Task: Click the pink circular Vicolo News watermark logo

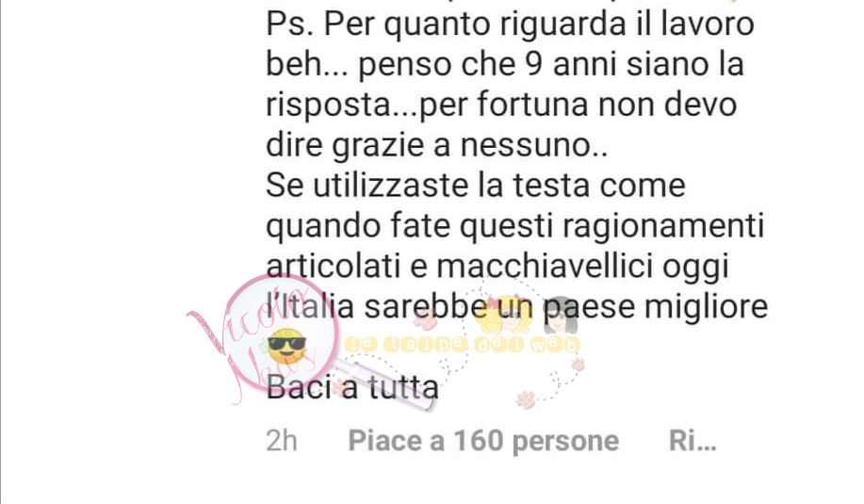Action: pyautogui.click(x=280, y=333)
